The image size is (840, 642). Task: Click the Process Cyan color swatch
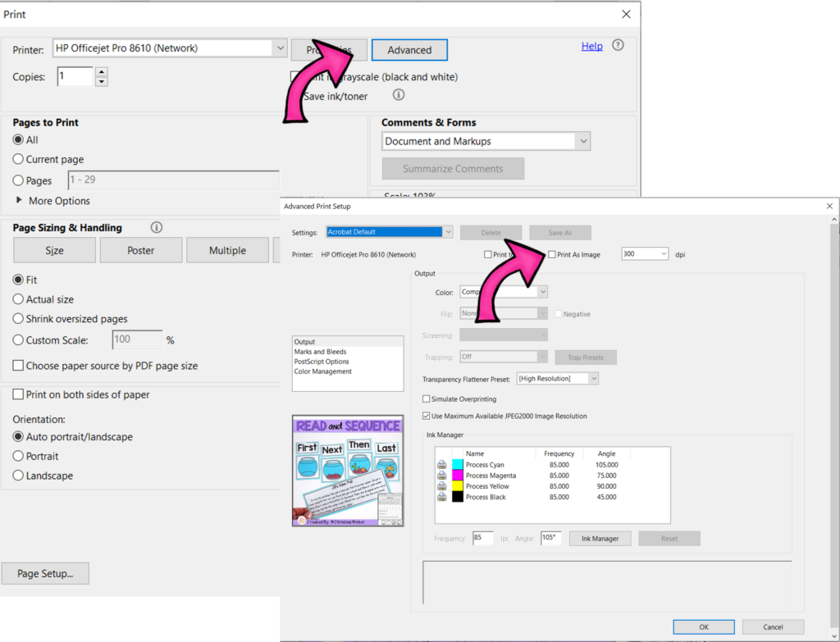click(458, 465)
